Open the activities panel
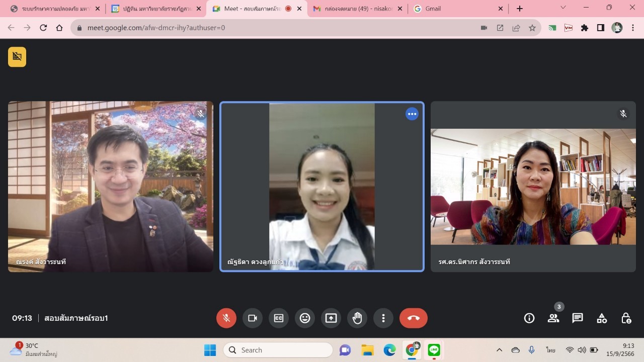The height and width of the screenshot is (362, 644). pyautogui.click(x=602, y=318)
